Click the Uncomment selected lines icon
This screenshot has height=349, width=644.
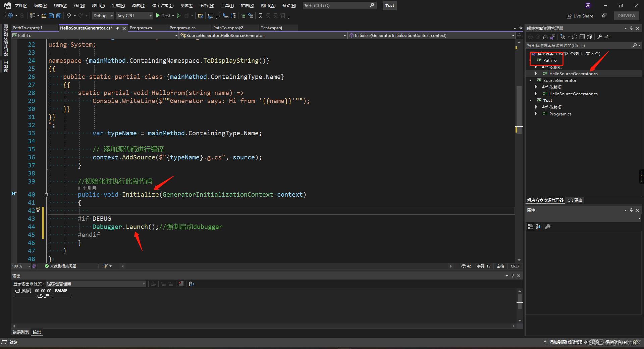click(251, 16)
